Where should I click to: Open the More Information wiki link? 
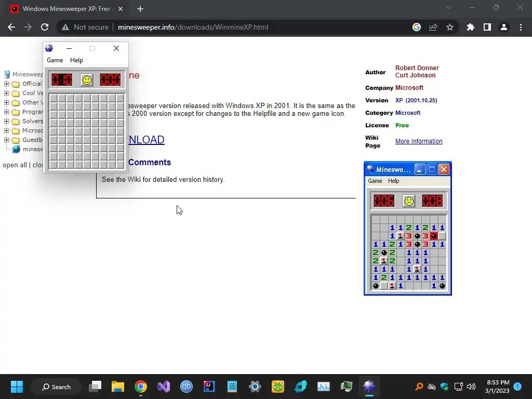pyautogui.click(x=419, y=141)
